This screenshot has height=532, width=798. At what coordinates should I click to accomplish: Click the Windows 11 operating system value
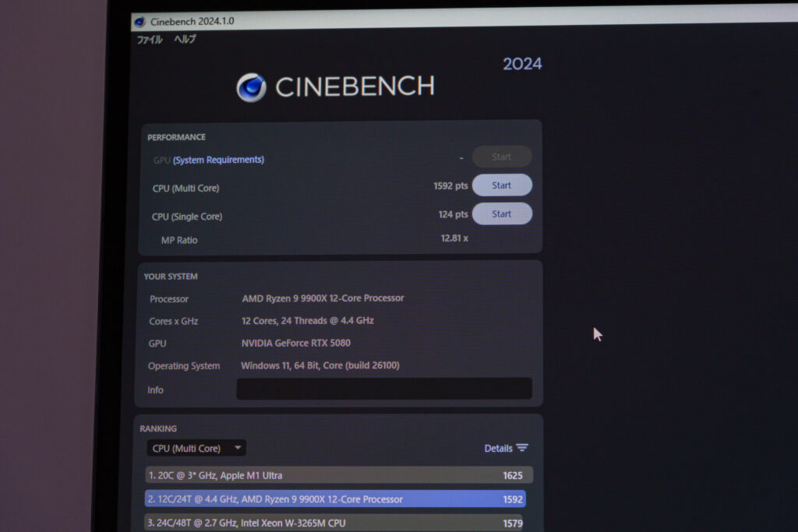pos(320,365)
